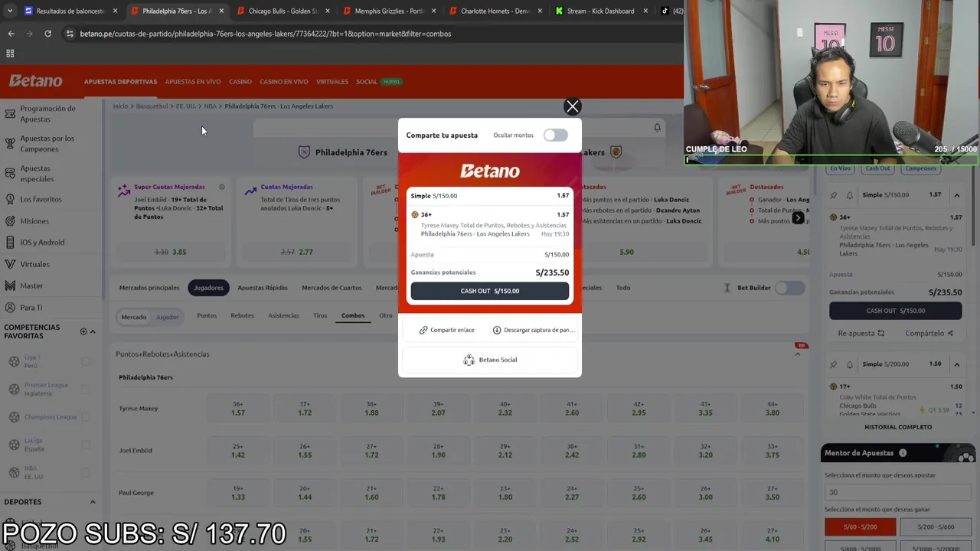Screen dimensions: 980x551
Task: Click the modal CASH OUT S/150.00 button
Action: coord(490,291)
